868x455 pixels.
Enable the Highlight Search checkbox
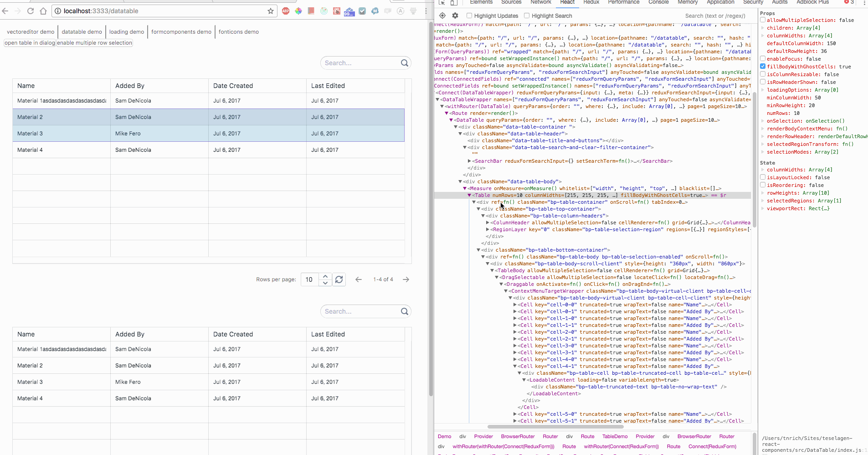tap(526, 16)
